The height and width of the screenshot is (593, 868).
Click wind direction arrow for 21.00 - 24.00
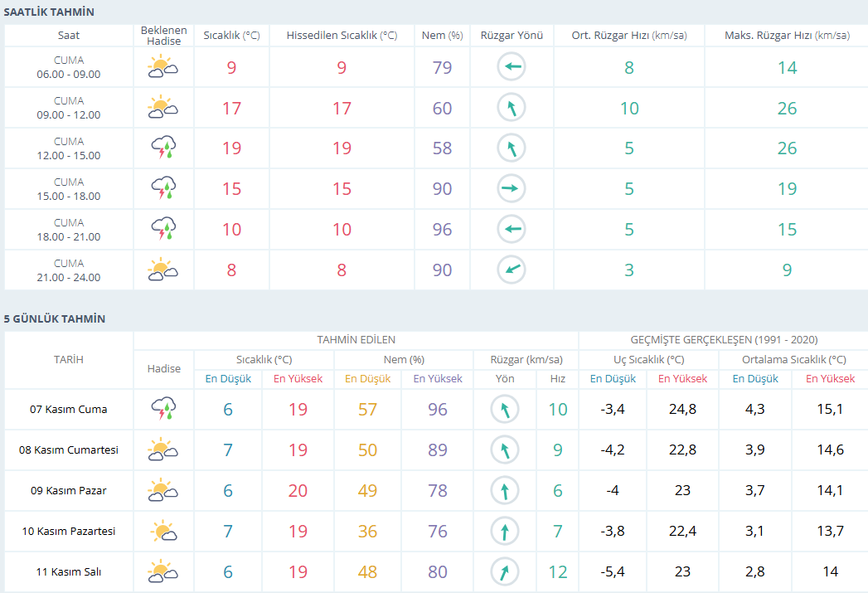point(511,270)
